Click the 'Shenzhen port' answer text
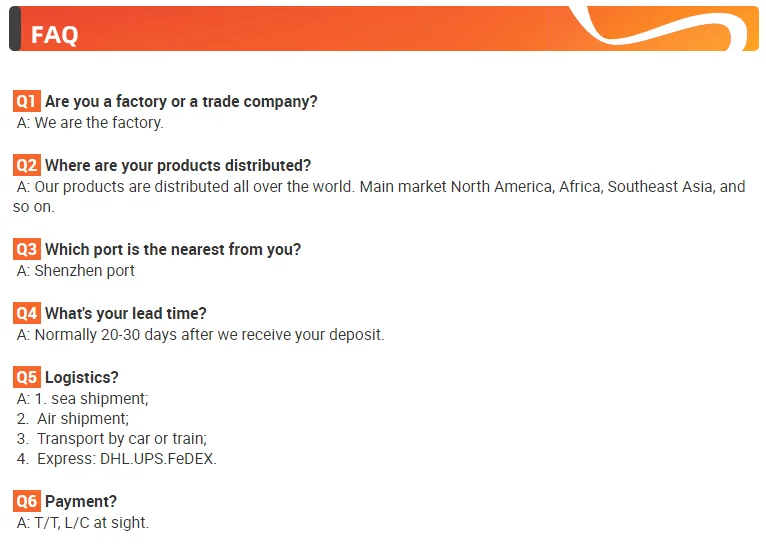Image resolution: width=766 pixels, height=552 pixels. coord(85,271)
